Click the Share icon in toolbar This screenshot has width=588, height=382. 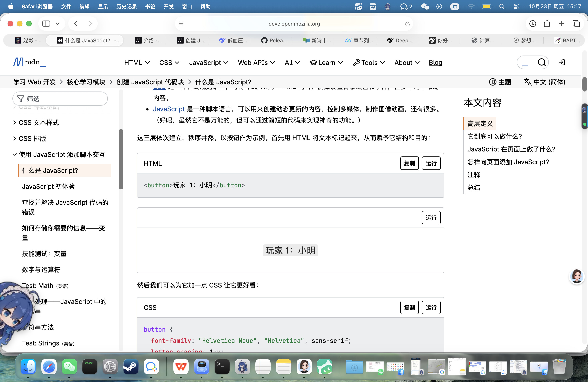[547, 23]
